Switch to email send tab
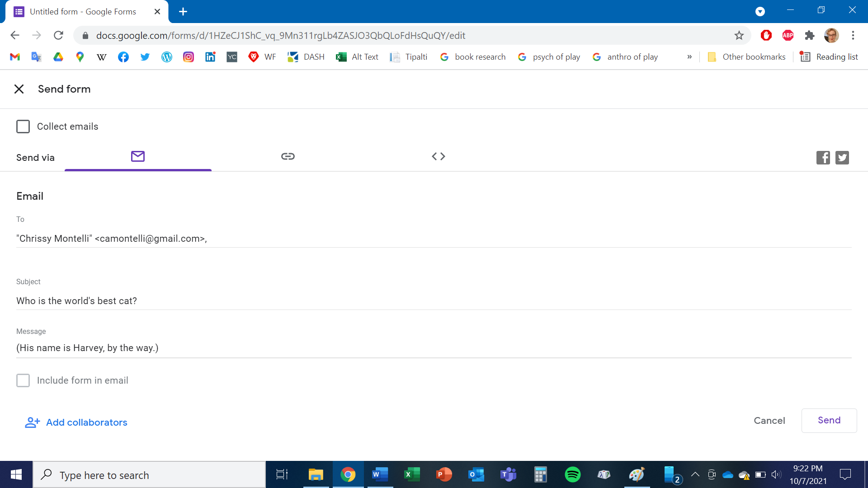The image size is (868, 488). [x=138, y=157]
